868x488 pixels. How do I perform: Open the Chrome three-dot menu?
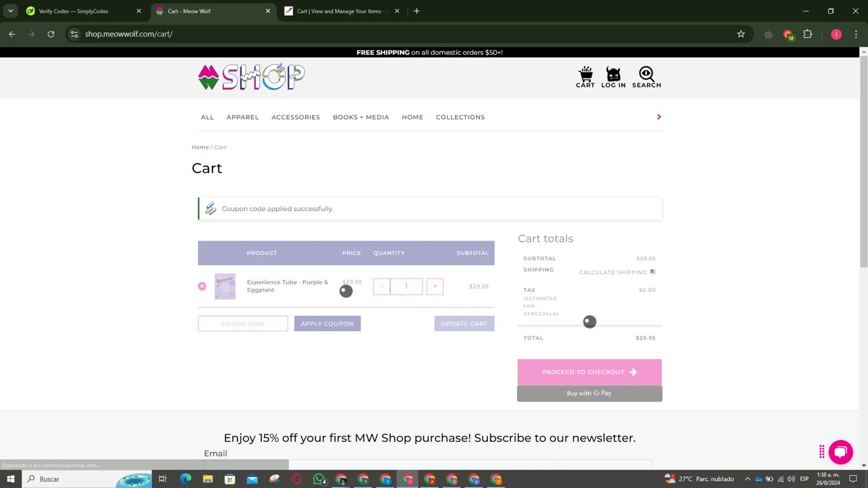click(x=856, y=34)
